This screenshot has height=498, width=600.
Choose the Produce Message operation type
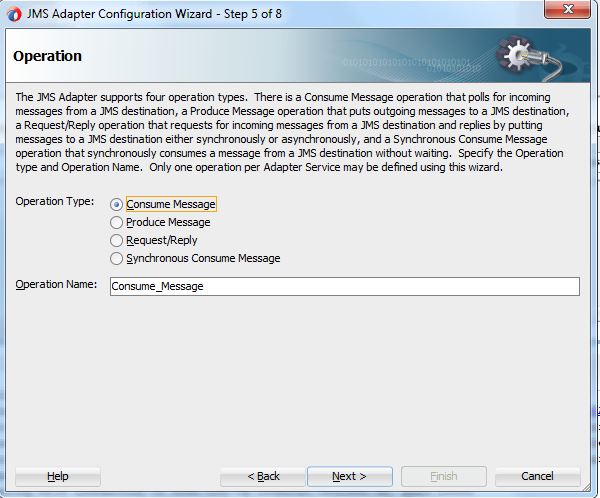pos(116,222)
